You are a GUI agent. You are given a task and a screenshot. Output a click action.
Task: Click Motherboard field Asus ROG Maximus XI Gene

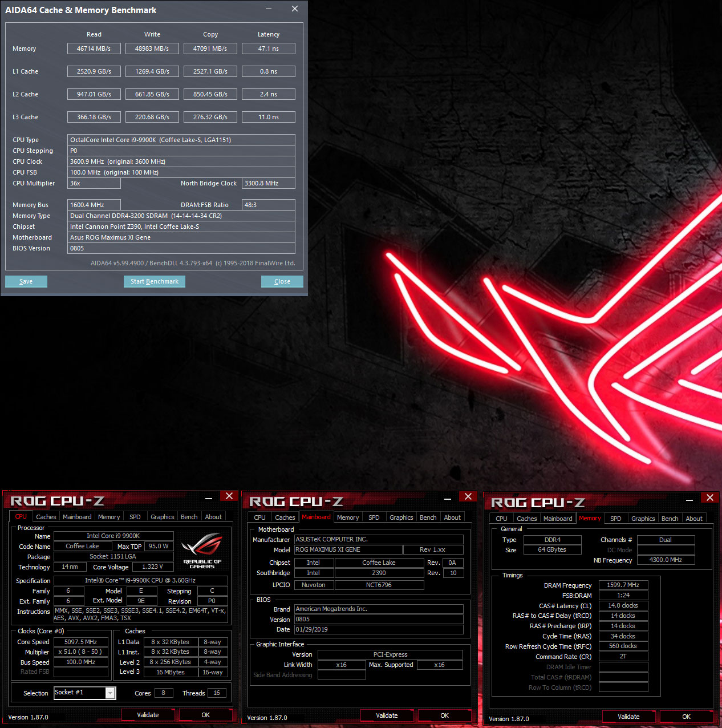pyautogui.click(x=181, y=237)
